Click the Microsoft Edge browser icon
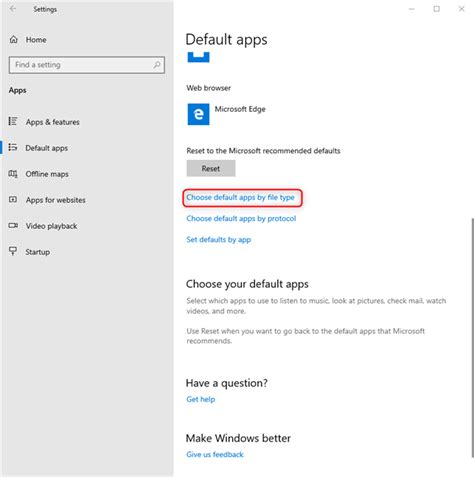The image size is (474, 477). tap(198, 114)
